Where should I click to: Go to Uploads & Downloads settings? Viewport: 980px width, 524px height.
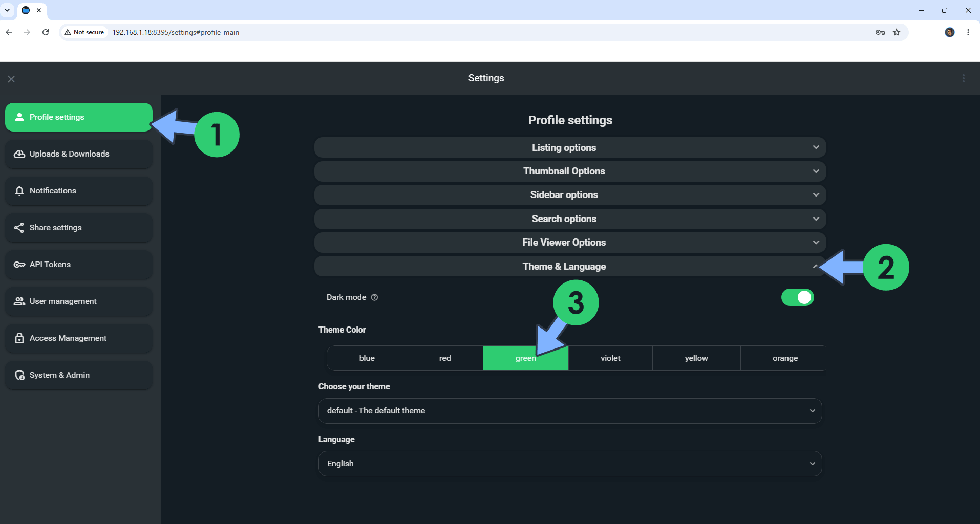79,154
